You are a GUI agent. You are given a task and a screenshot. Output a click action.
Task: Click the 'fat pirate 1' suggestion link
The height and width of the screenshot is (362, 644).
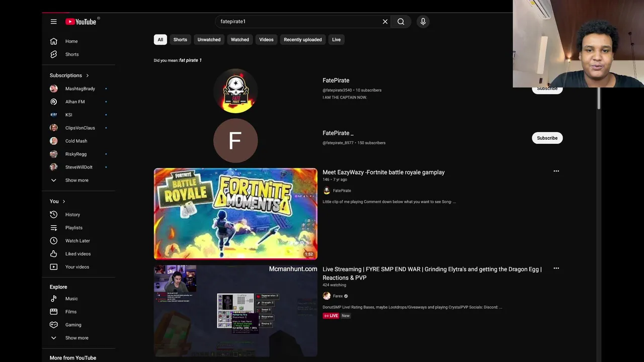tap(190, 60)
